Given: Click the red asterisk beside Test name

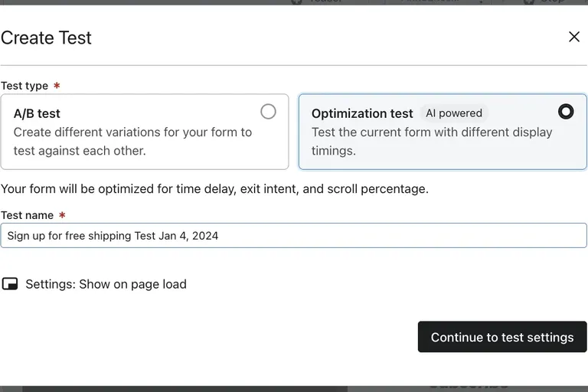Looking at the screenshot, I should (62, 215).
